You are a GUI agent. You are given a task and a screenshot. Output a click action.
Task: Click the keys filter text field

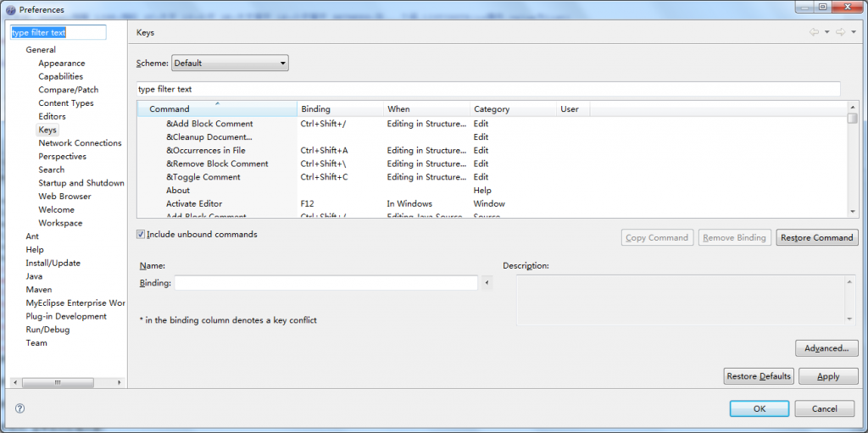(488, 89)
